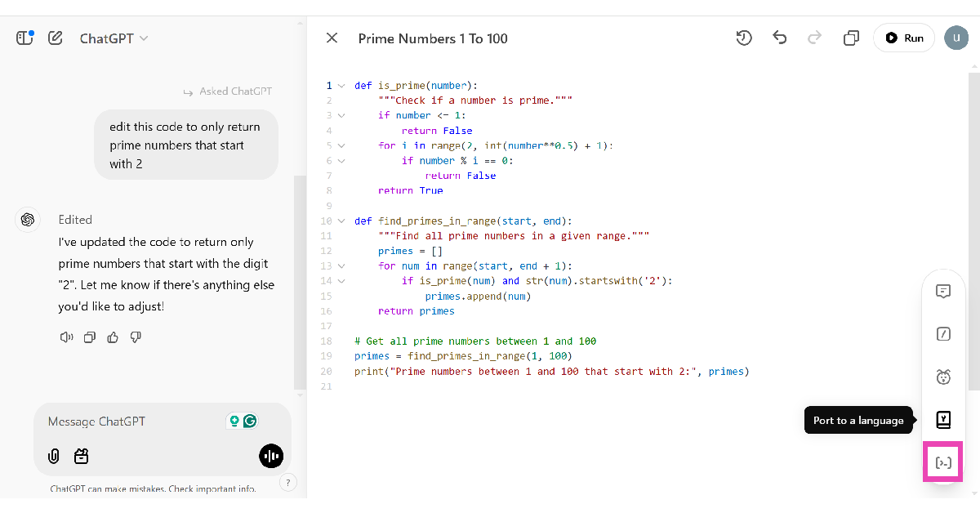Start a new chat
The height and width of the screenshot is (513, 980).
56,38
